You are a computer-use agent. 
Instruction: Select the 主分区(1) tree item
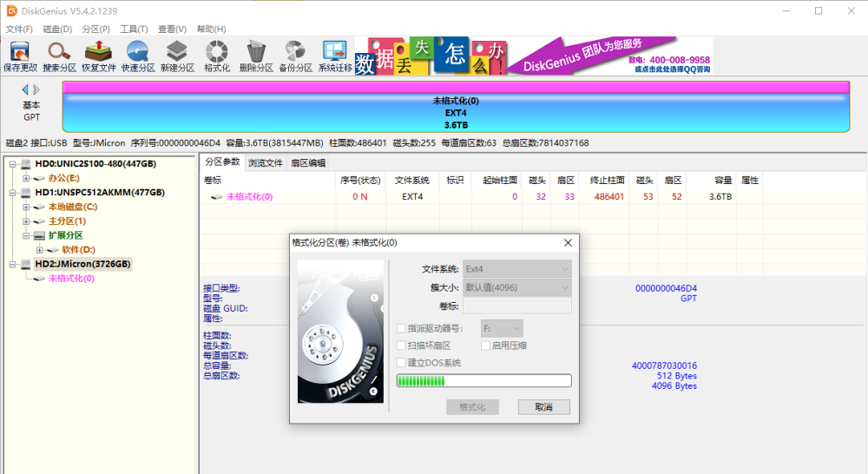[x=67, y=221]
